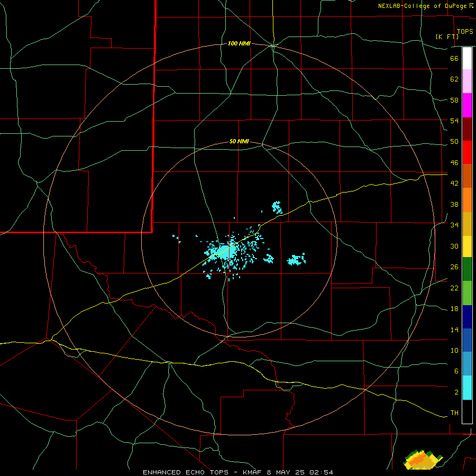
Task: Click the legend label 2
Action: [456, 392]
